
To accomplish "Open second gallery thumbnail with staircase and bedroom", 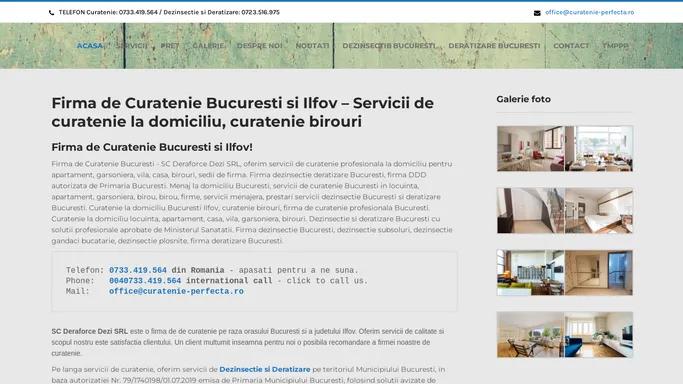I will (x=565, y=210).
